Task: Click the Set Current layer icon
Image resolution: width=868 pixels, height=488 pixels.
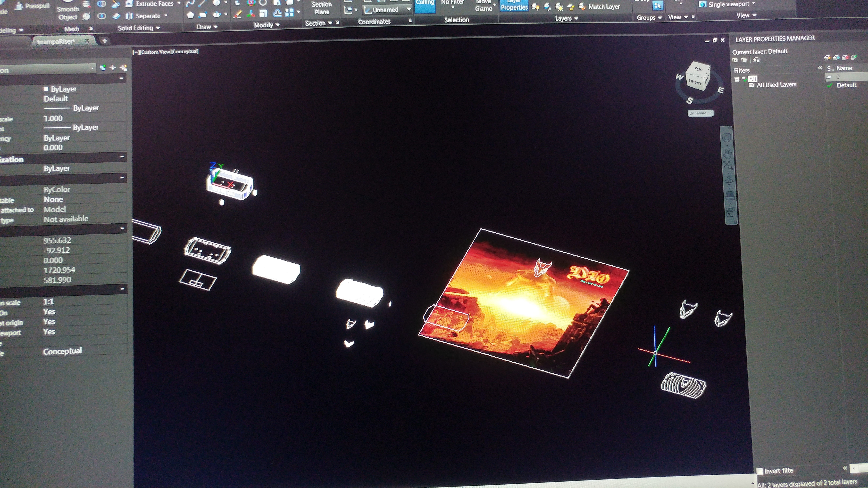Action: click(x=854, y=57)
